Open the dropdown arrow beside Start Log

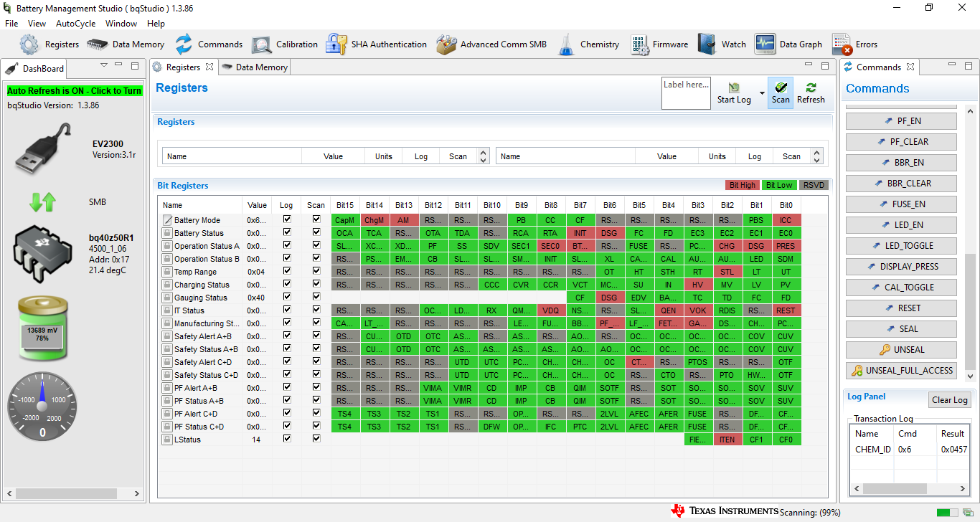pos(762,93)
